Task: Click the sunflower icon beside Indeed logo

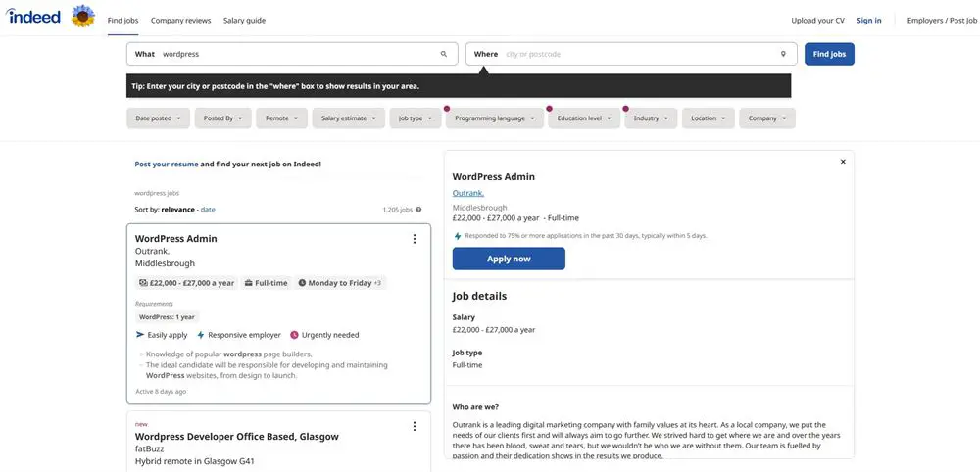Action: tap(83, 16)
